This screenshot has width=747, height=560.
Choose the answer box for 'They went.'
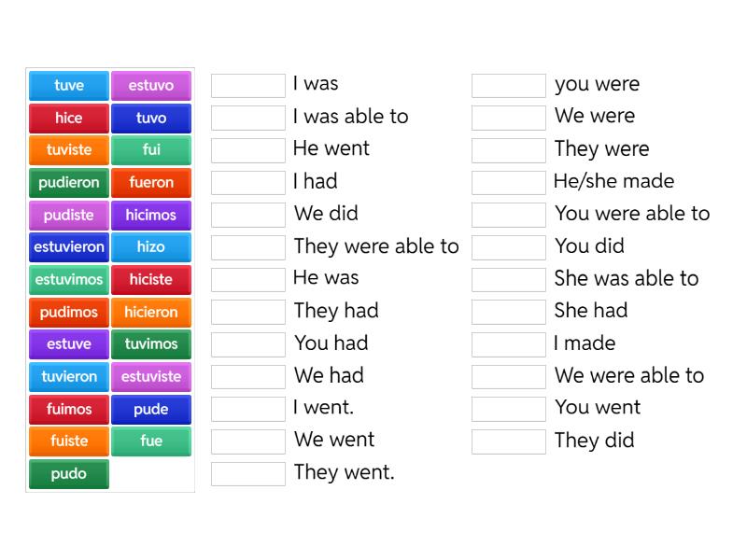(x=248, y=474)
